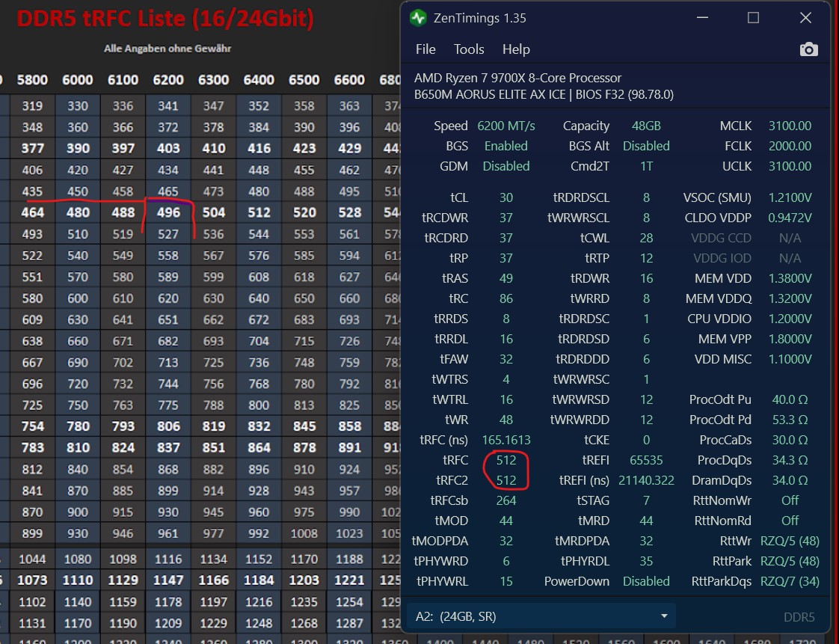
Task: Click the tRFCsb value 264
Action: point(505,500)
